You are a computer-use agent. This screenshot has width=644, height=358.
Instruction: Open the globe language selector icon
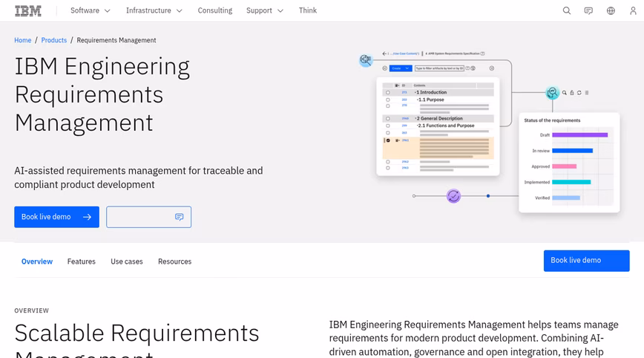(611, 10)
